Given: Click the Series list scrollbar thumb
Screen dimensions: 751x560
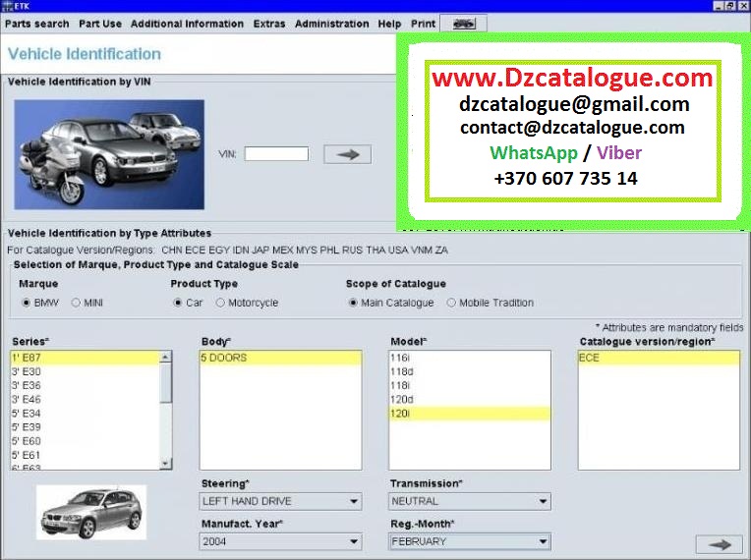Looking at the screenshot, I should click(x=166, y=383).
